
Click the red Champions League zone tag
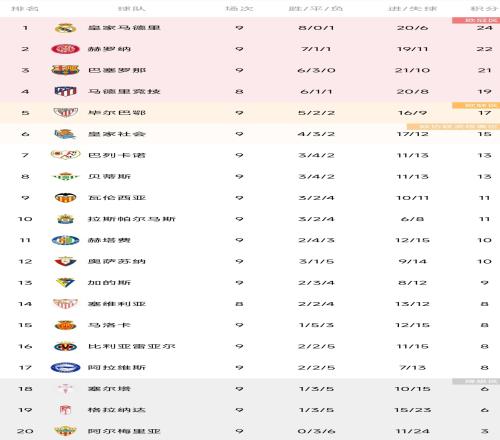(x=476, y=20)
